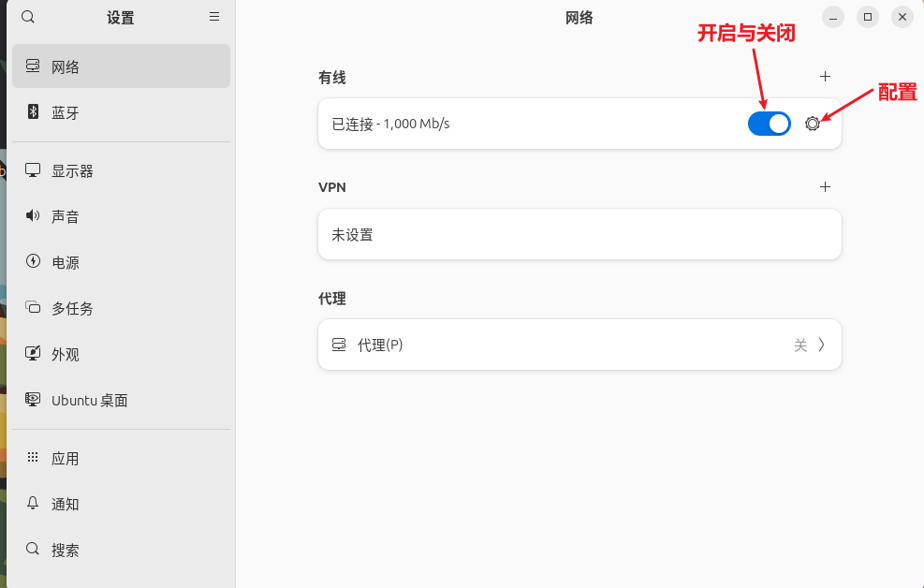Add a new VPN connection

click(x=825, y=186)
